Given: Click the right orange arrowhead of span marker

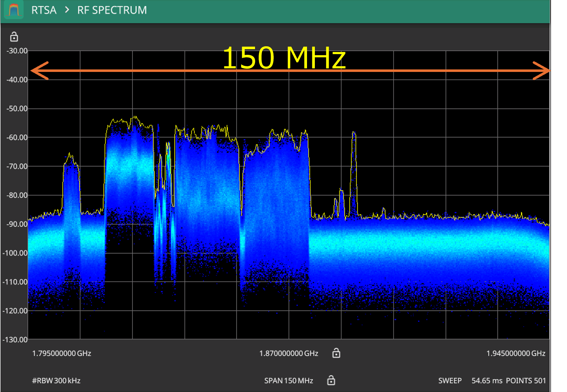Looking at the screenshot, I should click(541, 70).
